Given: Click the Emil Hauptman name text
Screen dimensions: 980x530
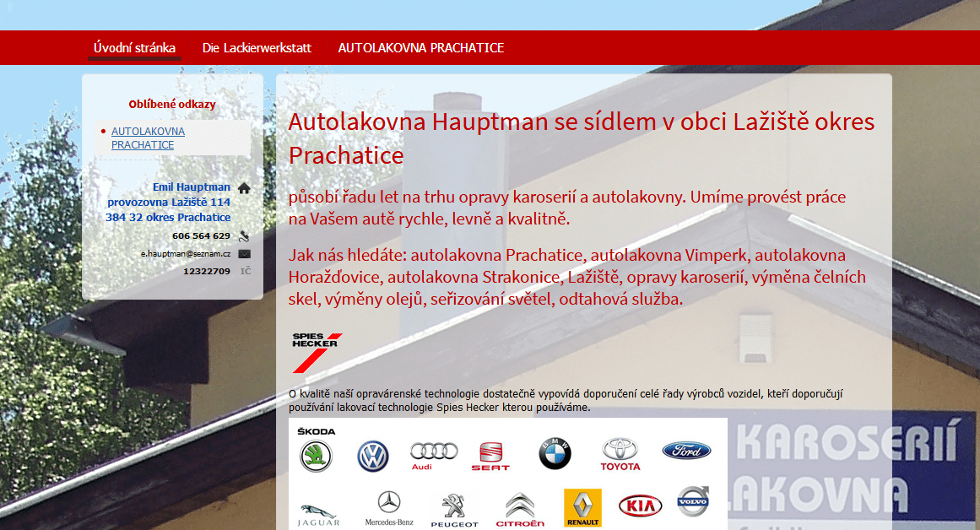Looking at the screenshot, I should point(192,187).
